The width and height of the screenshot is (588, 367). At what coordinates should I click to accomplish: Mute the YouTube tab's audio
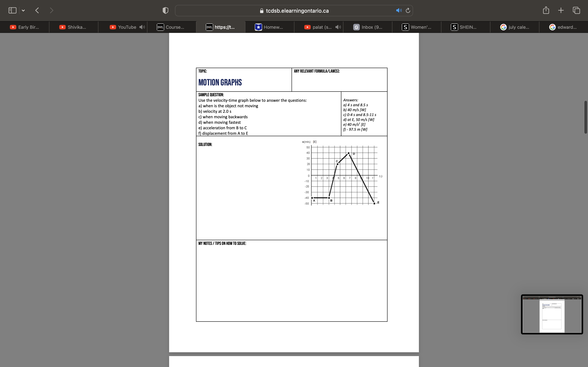click(x=142, y=27)
